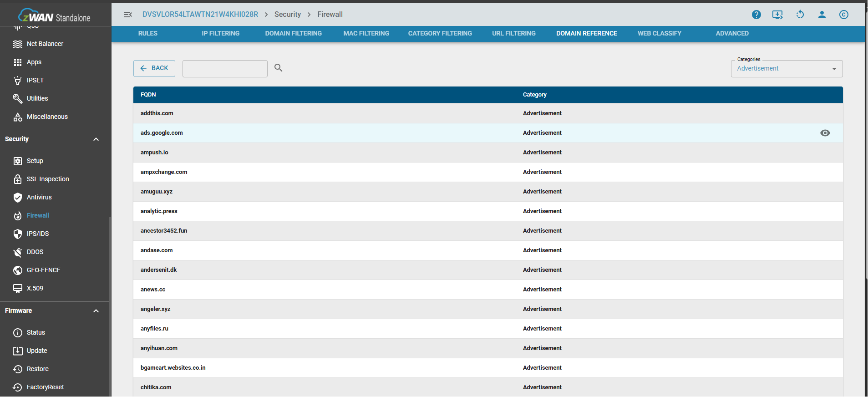Switch to the Domain Filtering tab
This screenshot has width=868, height=397.
tap(293, 33)
